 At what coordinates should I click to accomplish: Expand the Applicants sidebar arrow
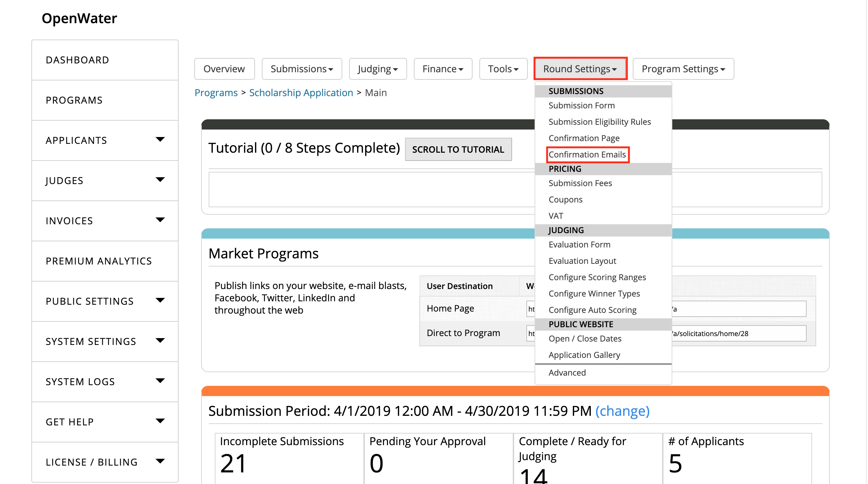pyautogui.click(x=160, y=139)
